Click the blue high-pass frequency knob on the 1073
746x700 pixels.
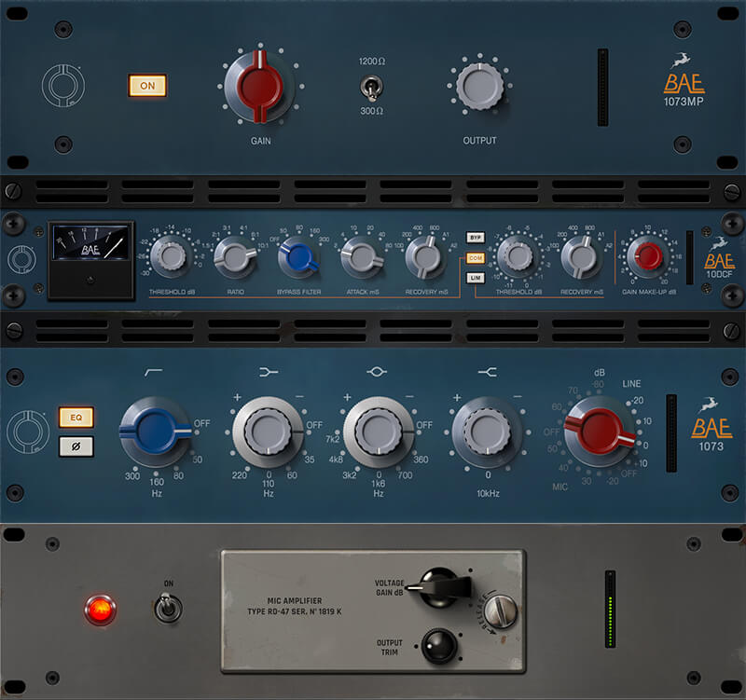click(x=156, y=432)
